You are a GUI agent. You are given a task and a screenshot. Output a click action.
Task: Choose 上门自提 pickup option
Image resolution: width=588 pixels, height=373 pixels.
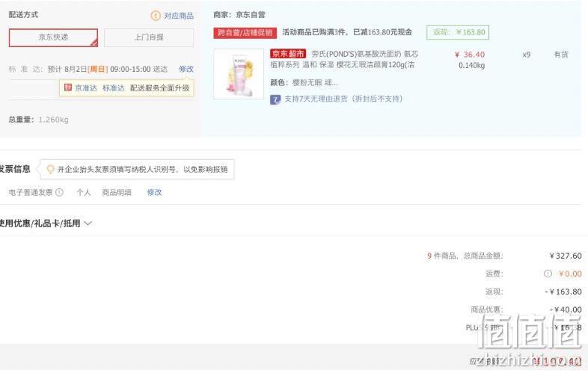tap(149, 37)
